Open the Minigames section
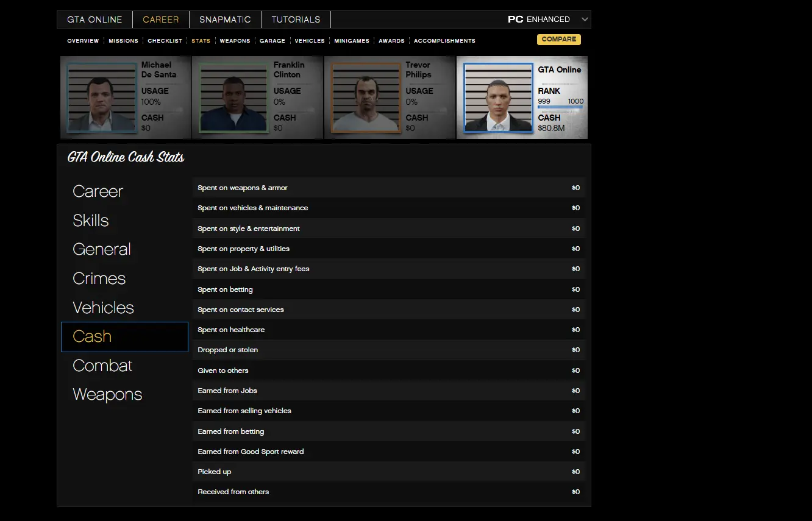The width and height of the screenshot is (812, 521). tap(352, 41)
